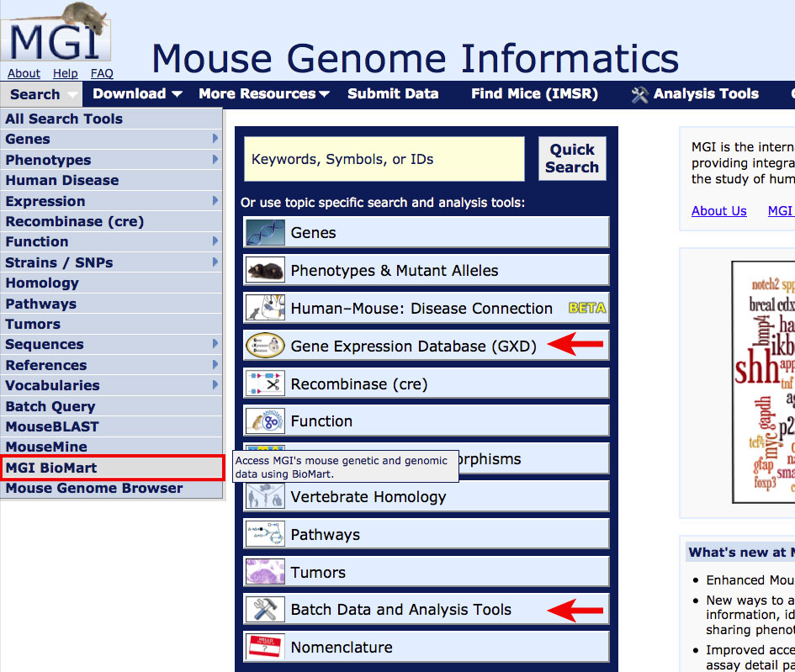Click the Quick Search button
This screenshot has width=795, height=672.
pos(572,159)
